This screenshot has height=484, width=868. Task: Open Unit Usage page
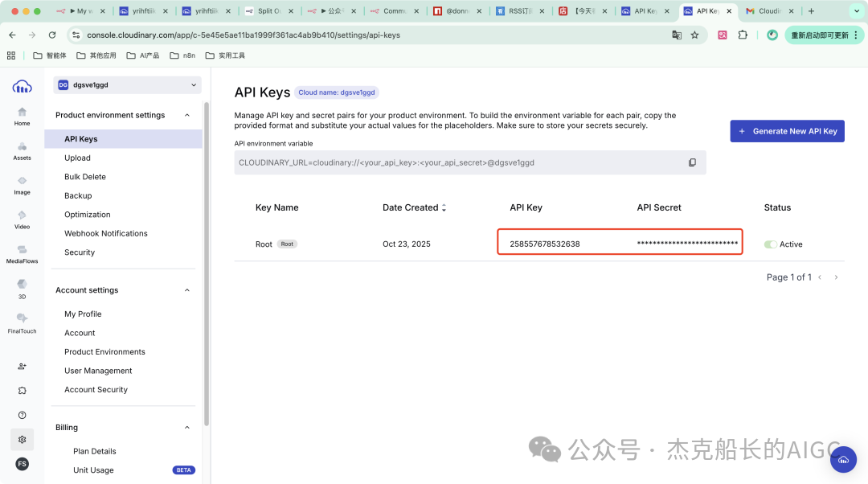(x=93, y=470)
